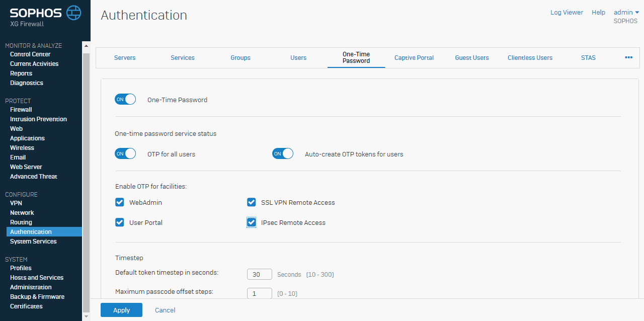Switch to Clientless Users tab

[530, 58]
